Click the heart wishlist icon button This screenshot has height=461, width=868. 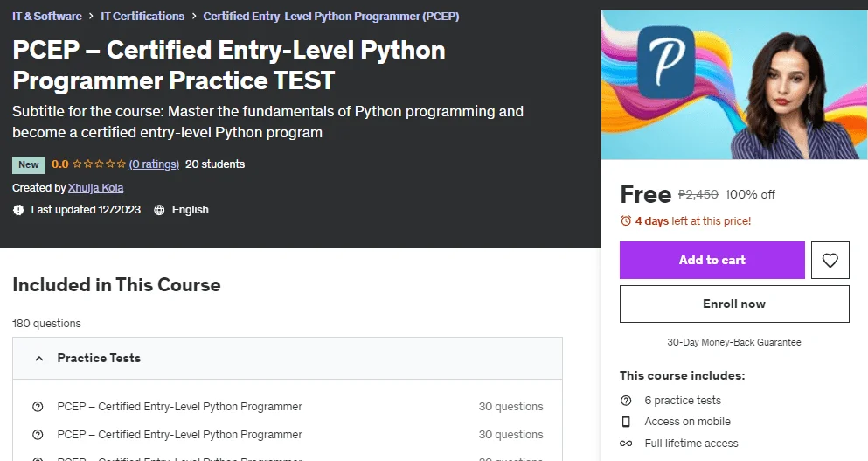[x=830, y=260]
